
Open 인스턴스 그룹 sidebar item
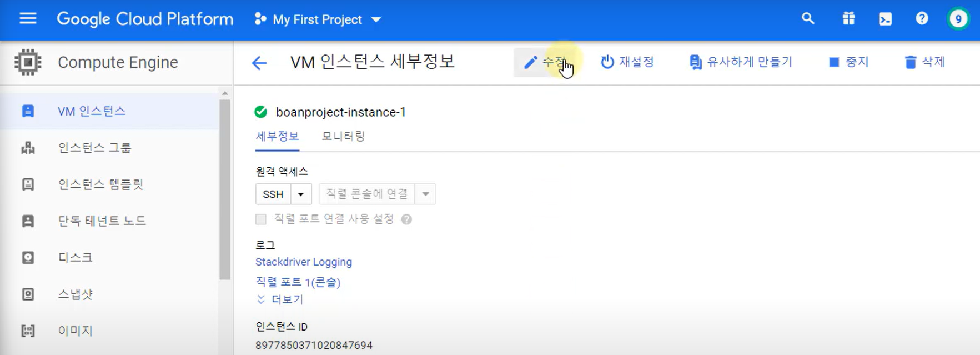pos(109,148)
